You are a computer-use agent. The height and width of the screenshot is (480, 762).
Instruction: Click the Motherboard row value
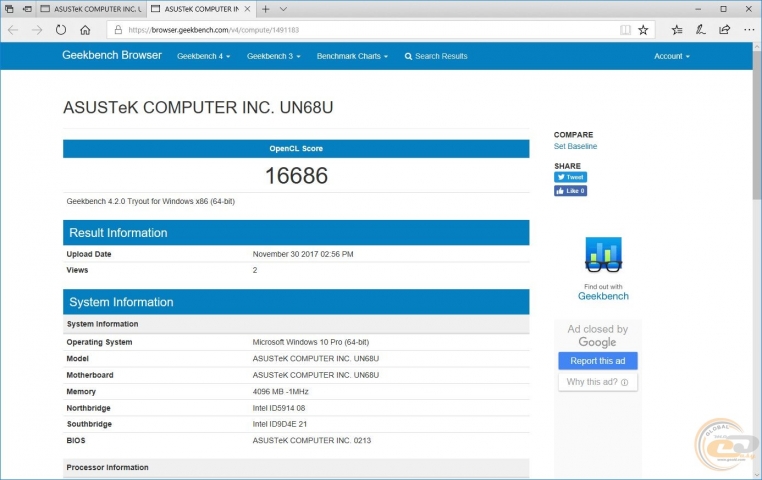[x=315, y=375]
